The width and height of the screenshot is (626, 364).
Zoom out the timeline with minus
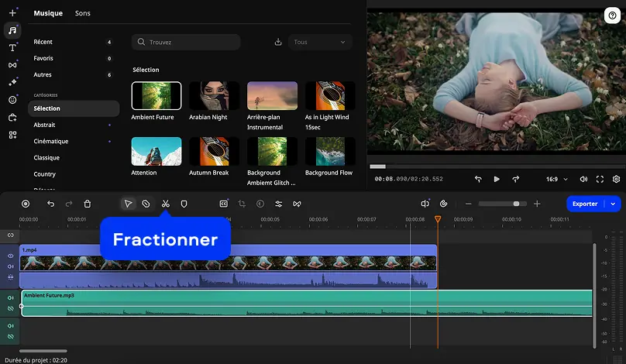point(468,204)
